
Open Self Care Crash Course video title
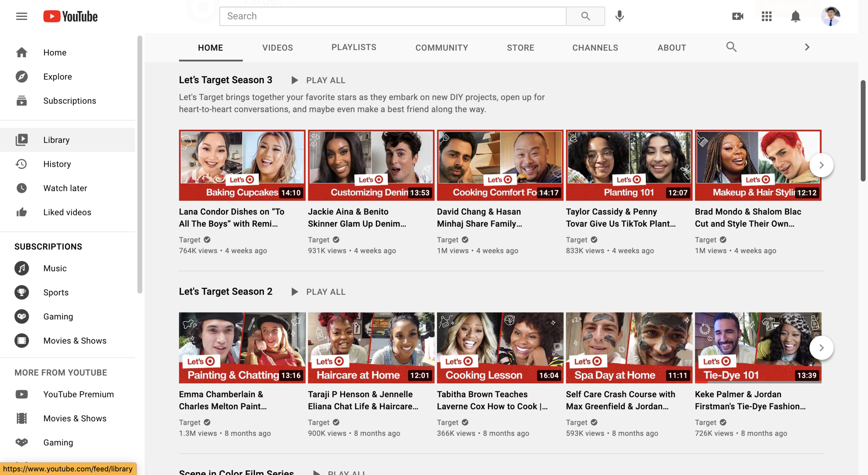click(620, 400)
